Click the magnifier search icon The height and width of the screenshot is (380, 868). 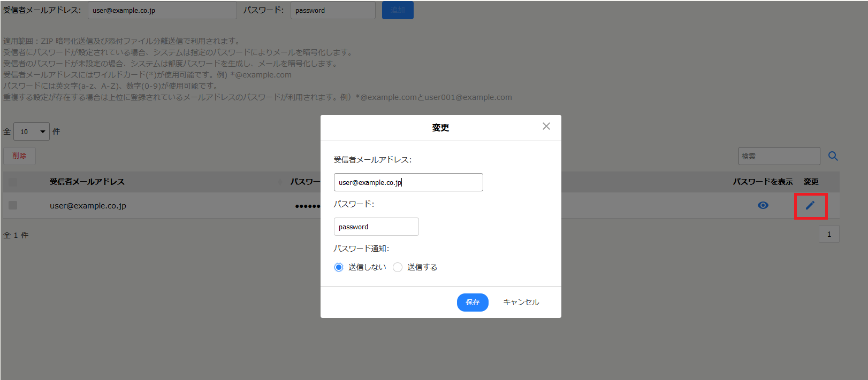coord(833,156)
